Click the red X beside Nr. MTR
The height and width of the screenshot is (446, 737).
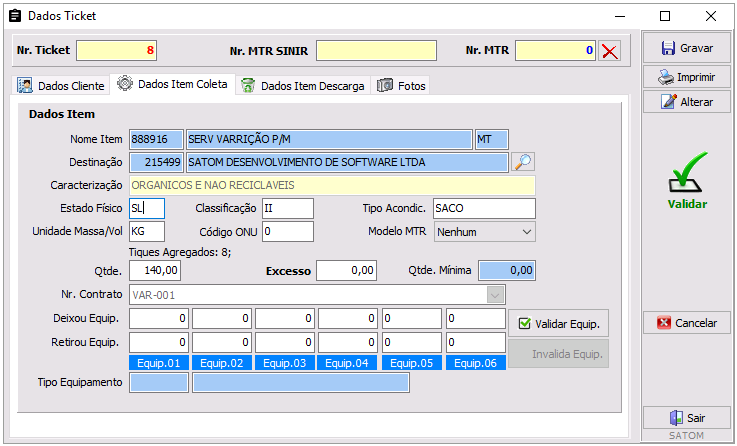point(609,51)
